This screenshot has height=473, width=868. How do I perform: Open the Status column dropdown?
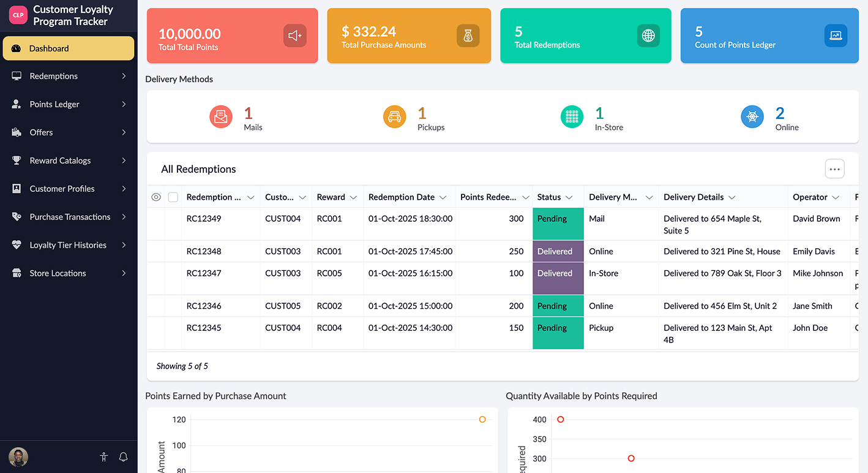pyautogui.click(x=569, y=197)
